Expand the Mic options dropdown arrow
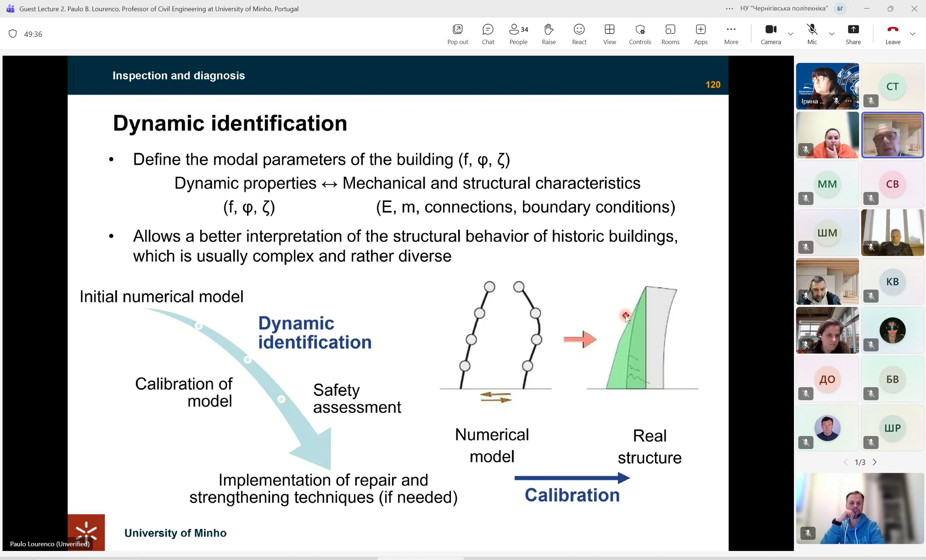The height and width of the screenshot is (560, 926). [832, 34]
